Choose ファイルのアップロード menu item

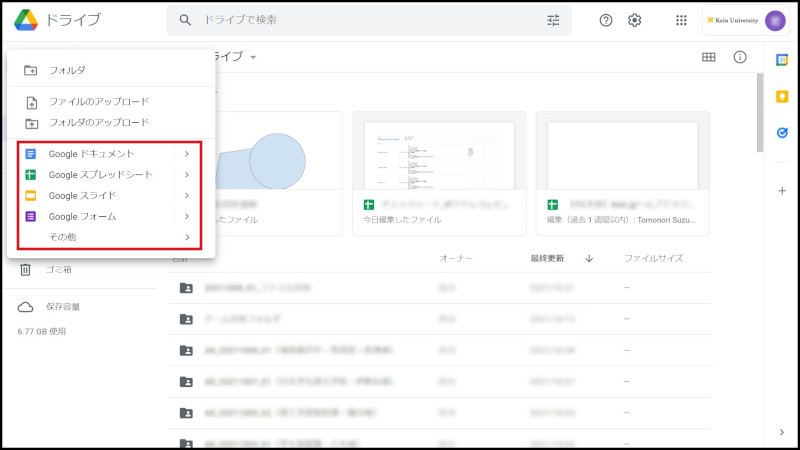pyautogui.click(x=98, y=102)
